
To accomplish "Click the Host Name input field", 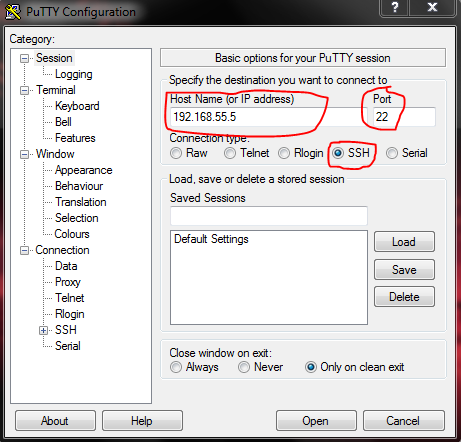I will [269, 117].
